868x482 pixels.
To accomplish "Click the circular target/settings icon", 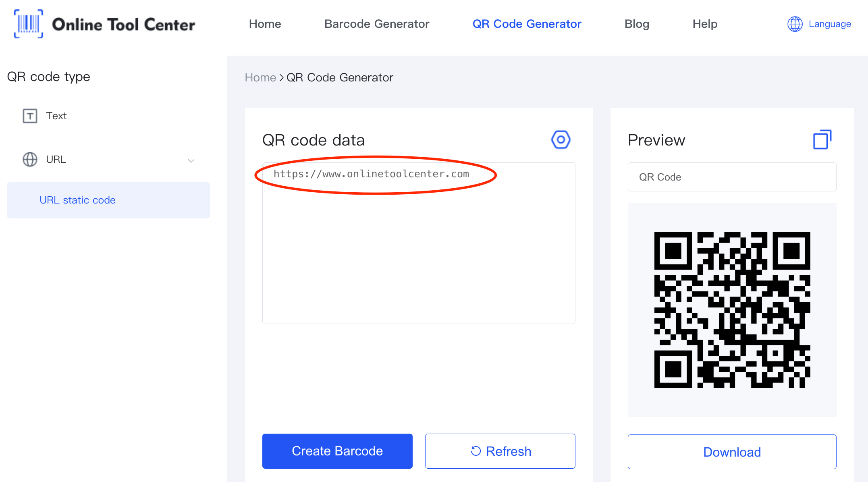I will click(558, 139).
